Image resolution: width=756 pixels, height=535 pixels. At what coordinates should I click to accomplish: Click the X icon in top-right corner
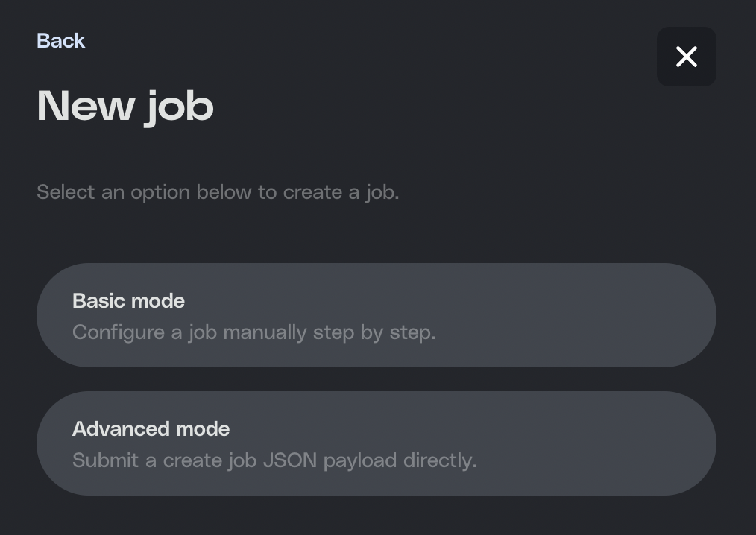point(686,57)
